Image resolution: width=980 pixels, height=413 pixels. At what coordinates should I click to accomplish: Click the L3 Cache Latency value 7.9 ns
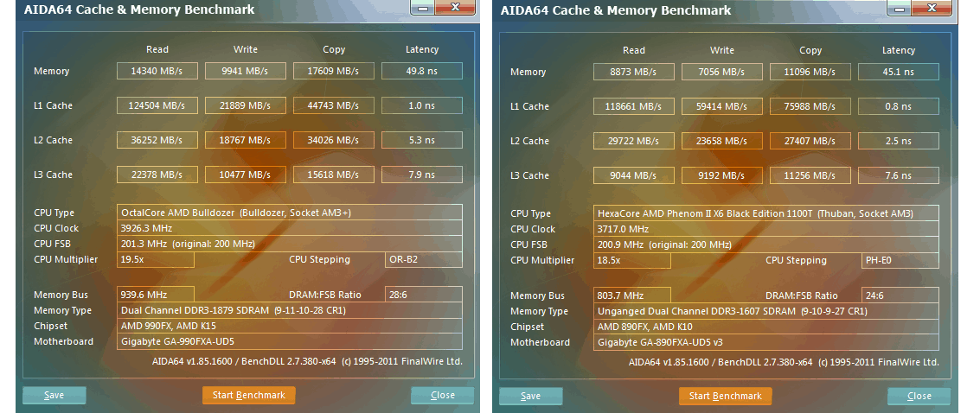pyautogui.click(x=421, y=175)
